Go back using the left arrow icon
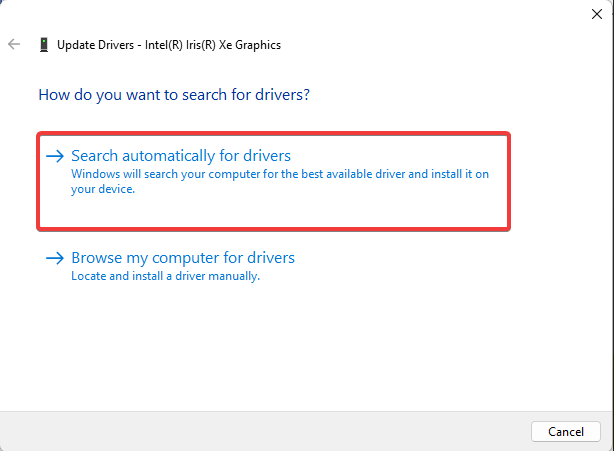This screenshot has height=451, width=614. pyautogui.click(x=14, y=44)
